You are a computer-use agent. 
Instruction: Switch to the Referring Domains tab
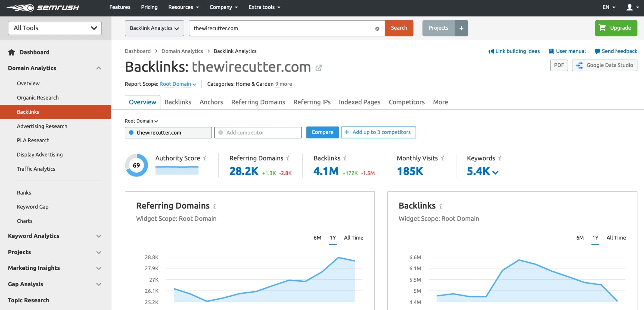258,102
